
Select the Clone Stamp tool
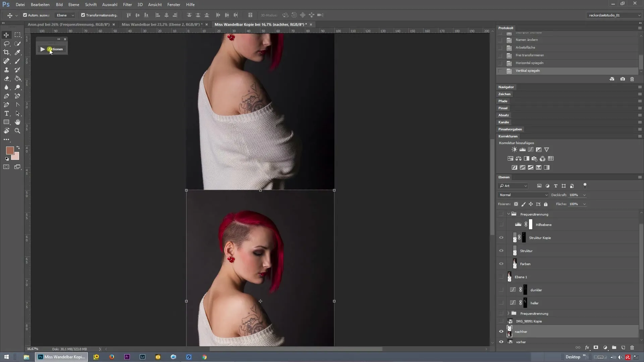tap(6, 70)
